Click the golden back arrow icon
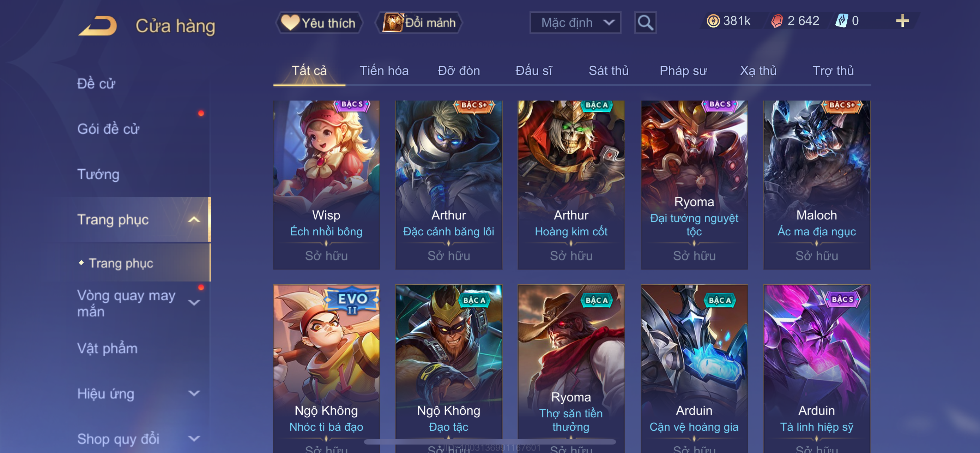Viewport: 980px width, 453px height. pyautogui.click(x=98, y=26)
